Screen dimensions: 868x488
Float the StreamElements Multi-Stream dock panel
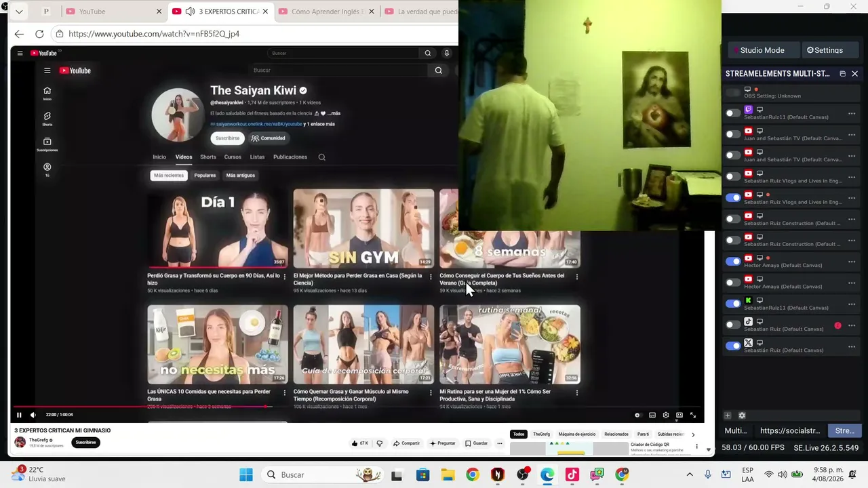tap(842, 73)
